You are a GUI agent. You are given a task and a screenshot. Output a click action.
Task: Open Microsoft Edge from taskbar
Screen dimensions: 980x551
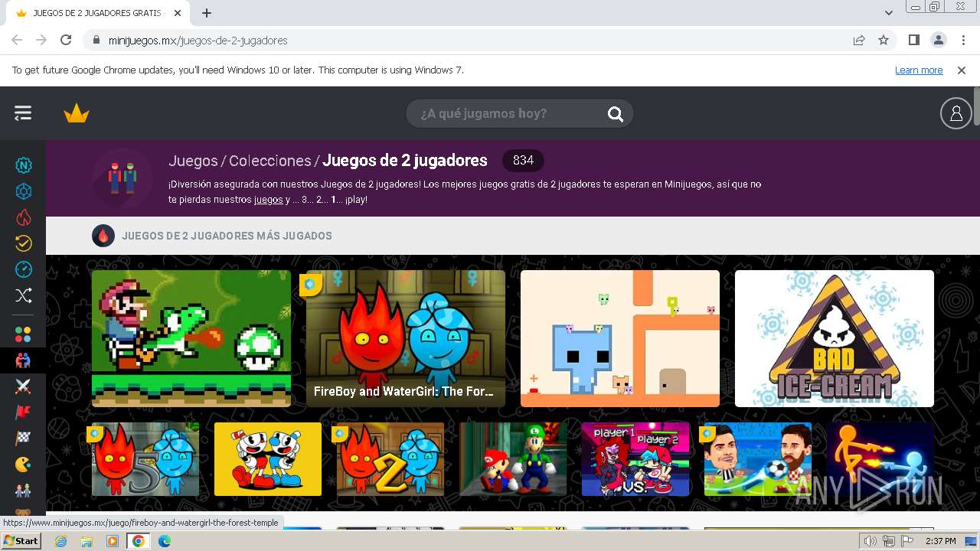pyautogui.click(x=165, y=541)
